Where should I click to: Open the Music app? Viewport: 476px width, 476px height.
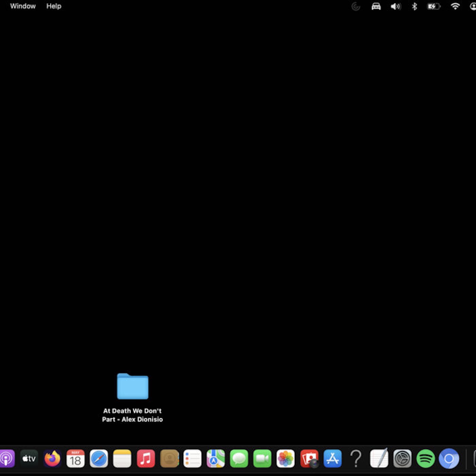146,459
